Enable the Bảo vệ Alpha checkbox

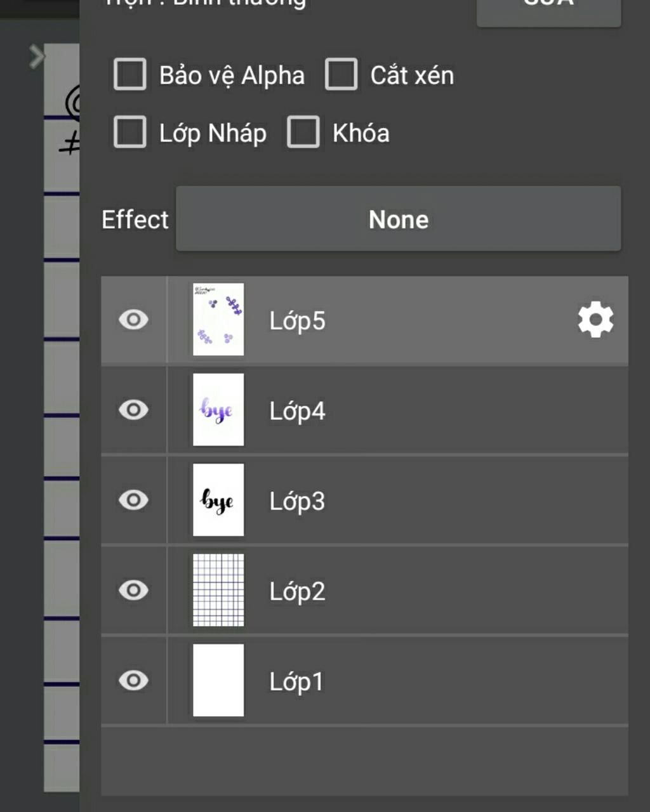point(130,74)
